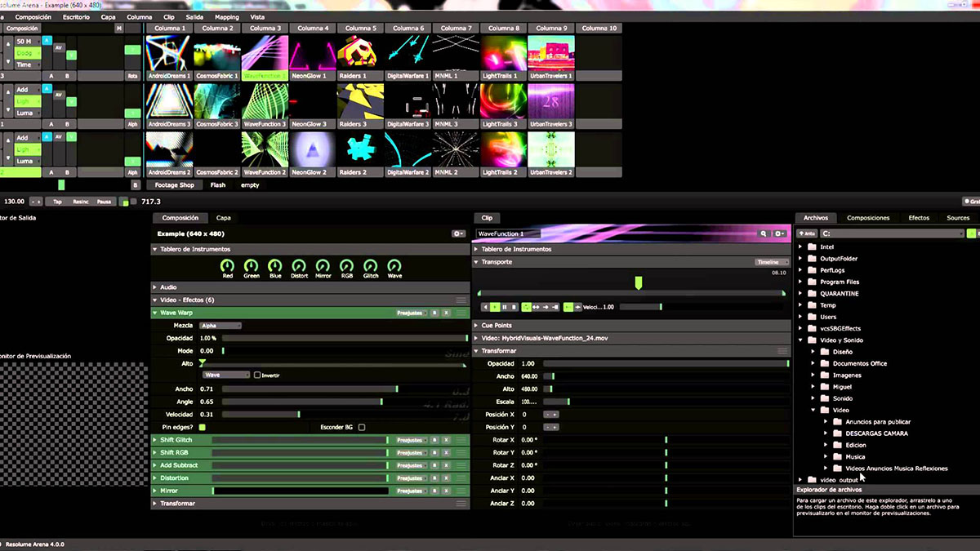Open the search magnifier next to WaveFunction 1

coord(762,233)
